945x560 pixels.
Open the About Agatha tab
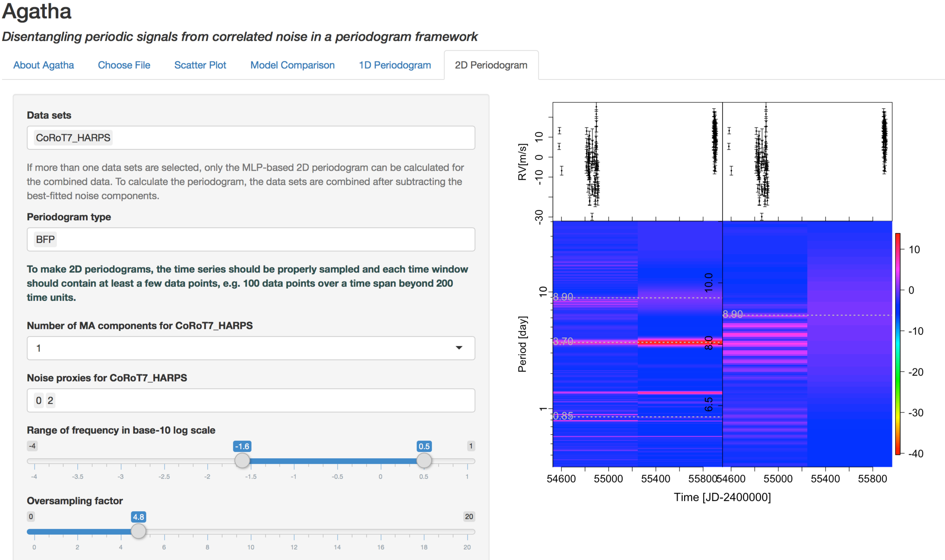click(x=43, y=65)
